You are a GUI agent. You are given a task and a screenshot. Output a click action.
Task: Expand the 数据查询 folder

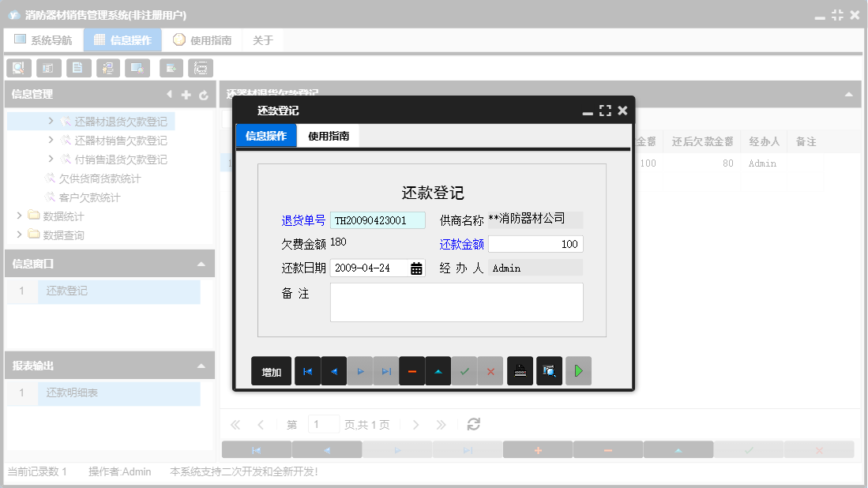coord(19,234)
